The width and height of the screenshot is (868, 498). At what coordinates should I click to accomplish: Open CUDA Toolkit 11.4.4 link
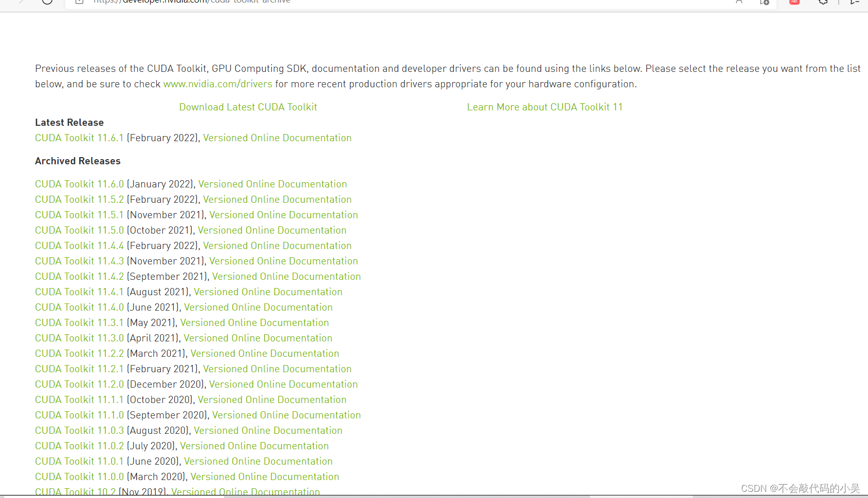pos(80,246)
